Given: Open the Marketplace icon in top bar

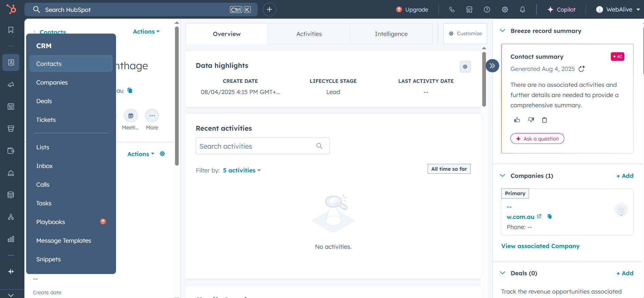Looking at the screenshot, I should [x=469, y=10].
